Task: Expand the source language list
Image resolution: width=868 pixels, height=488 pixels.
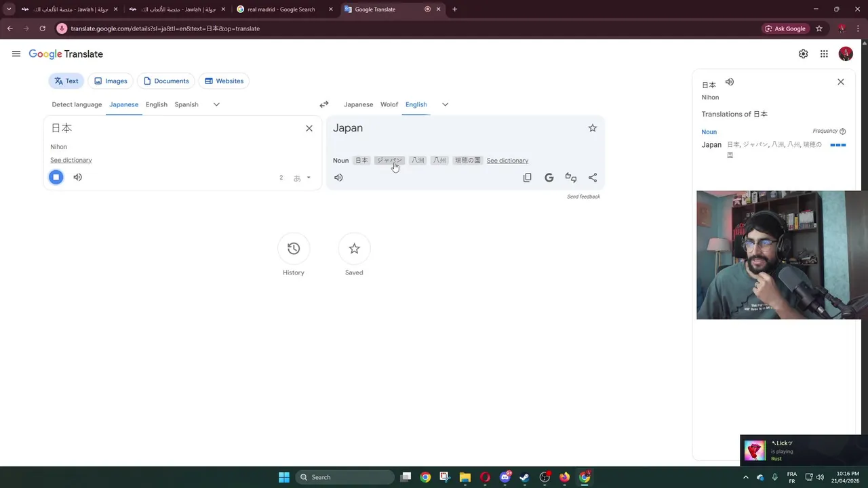Action: click(x=216, y=104)
